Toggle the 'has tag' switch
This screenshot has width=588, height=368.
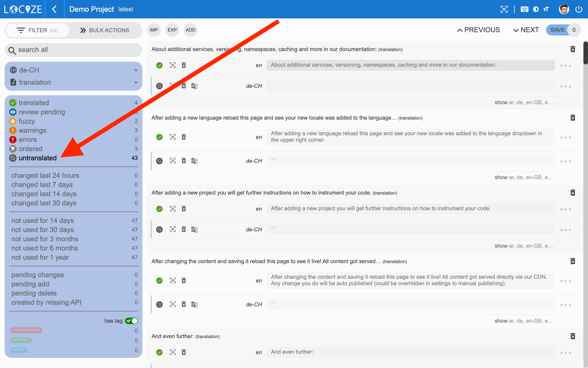pos(131,321)
